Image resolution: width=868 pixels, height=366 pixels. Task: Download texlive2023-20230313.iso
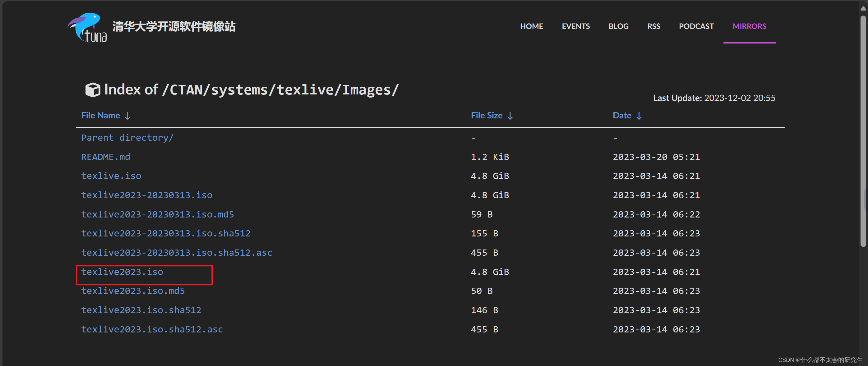pos(146,195)
